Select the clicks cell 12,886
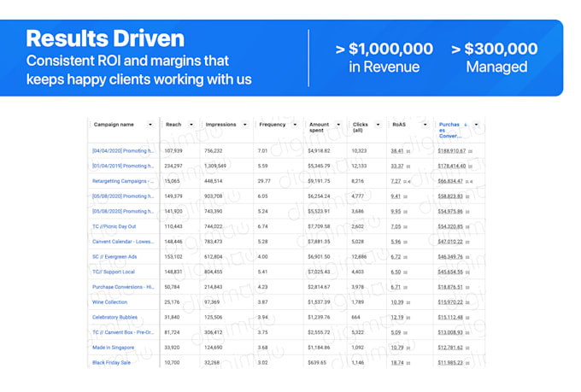 tap(359, 257)
